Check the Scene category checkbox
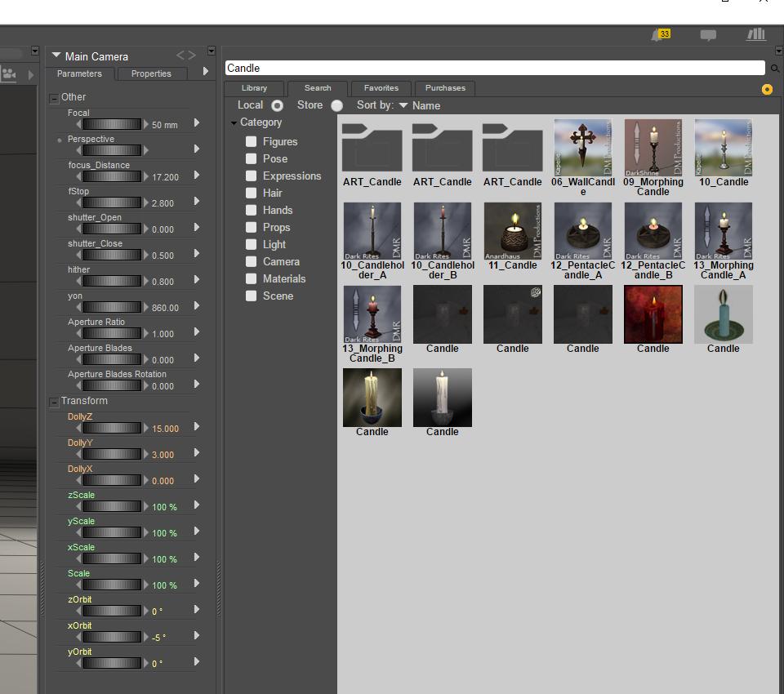Viewport: 784px width, 694px height. (251, 296)
